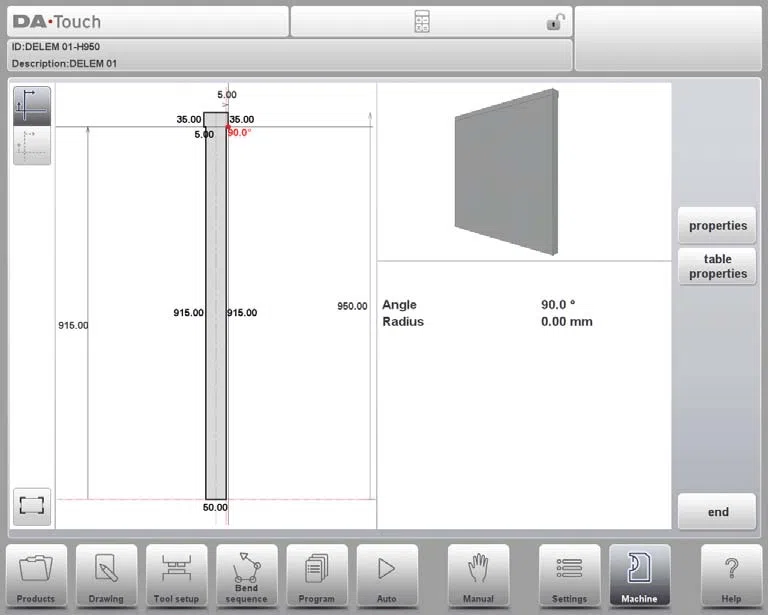
Task: Open the Bend sequence view
Action: click(x=246, y=576)
